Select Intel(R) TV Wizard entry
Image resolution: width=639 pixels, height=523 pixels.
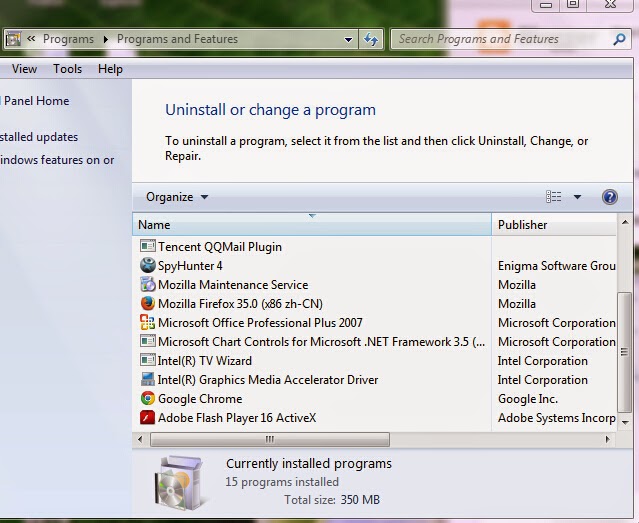point(205,361)
